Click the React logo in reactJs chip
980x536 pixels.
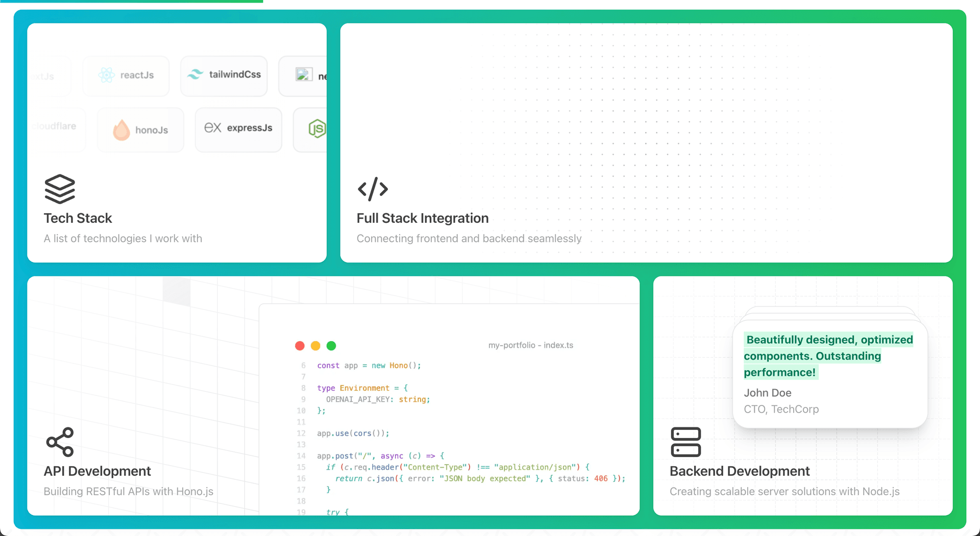coord(107,75)
